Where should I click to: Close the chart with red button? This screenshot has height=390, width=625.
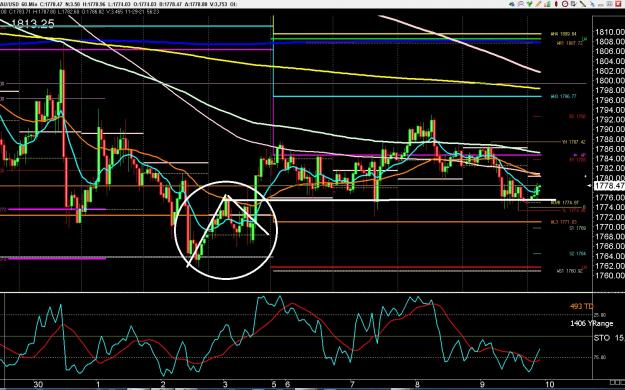pyautogui.click(x=618, y=4)
